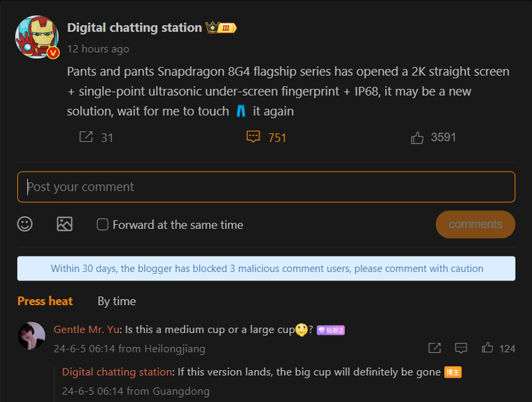Image resolution: width=532 pixels, height=402 pixels.
Task: Click the orange comments submit button
Action: 475,224
